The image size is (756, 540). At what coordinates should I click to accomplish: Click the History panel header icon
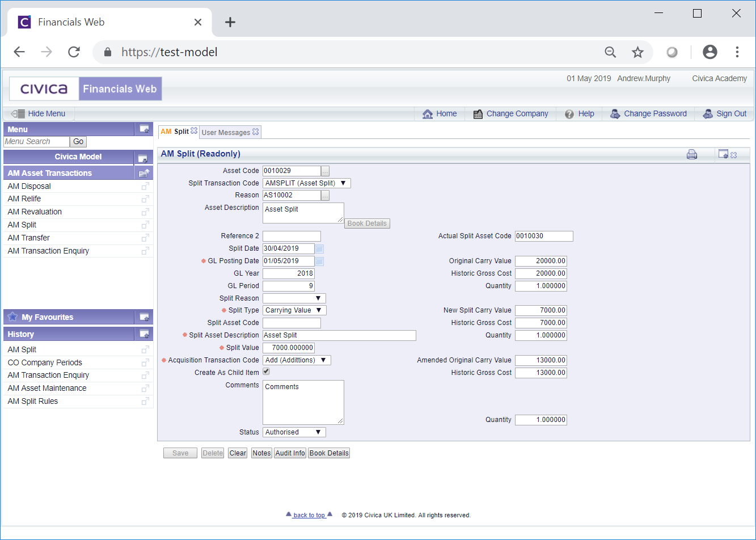145,334
